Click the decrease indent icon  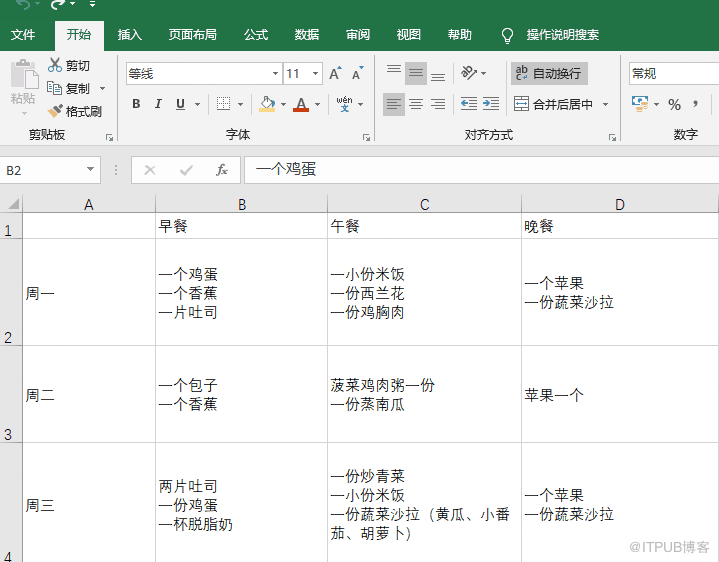click(468, 104)
